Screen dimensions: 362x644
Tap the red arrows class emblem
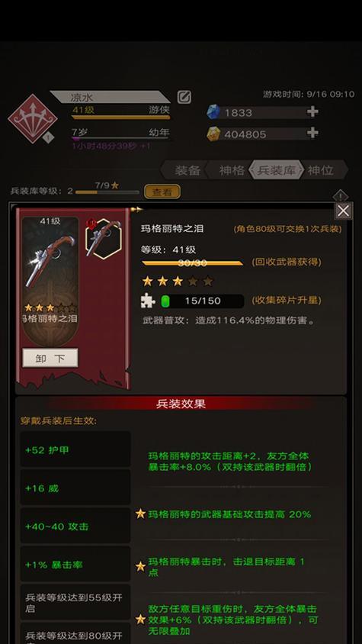pyautogui.click(x=33, y=119)
